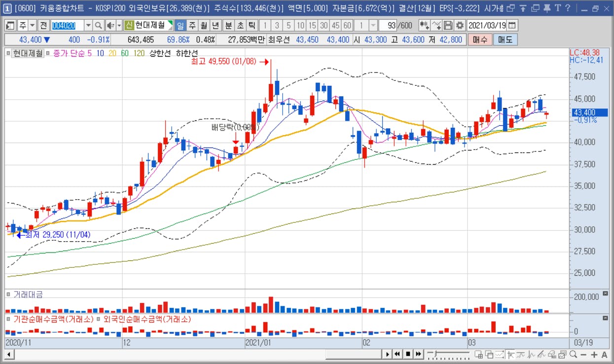
Task: Click the 하한선 lower band legend
Action: 186,53
